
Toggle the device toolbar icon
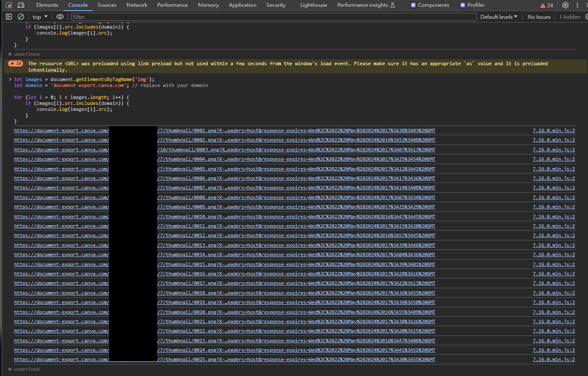click(x=21, y=5)
